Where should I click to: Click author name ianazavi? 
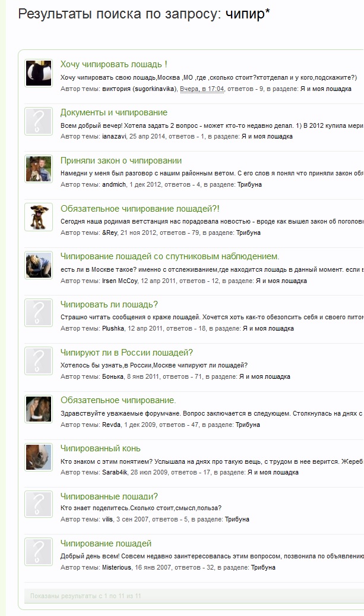[x=114, y=136]
